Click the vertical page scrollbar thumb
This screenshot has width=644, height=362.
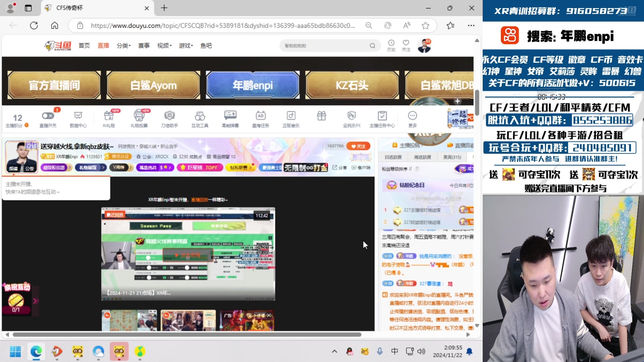point(477,102)
